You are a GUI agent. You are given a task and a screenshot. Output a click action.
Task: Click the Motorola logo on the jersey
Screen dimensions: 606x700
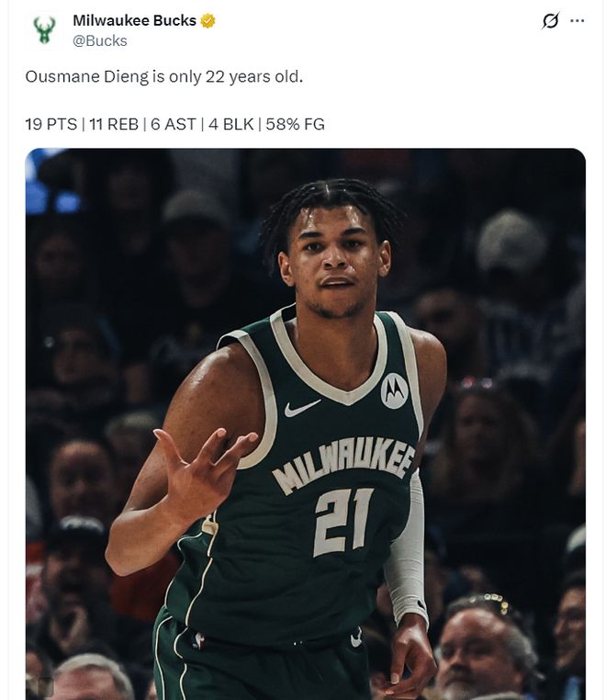tap(394, 390)
